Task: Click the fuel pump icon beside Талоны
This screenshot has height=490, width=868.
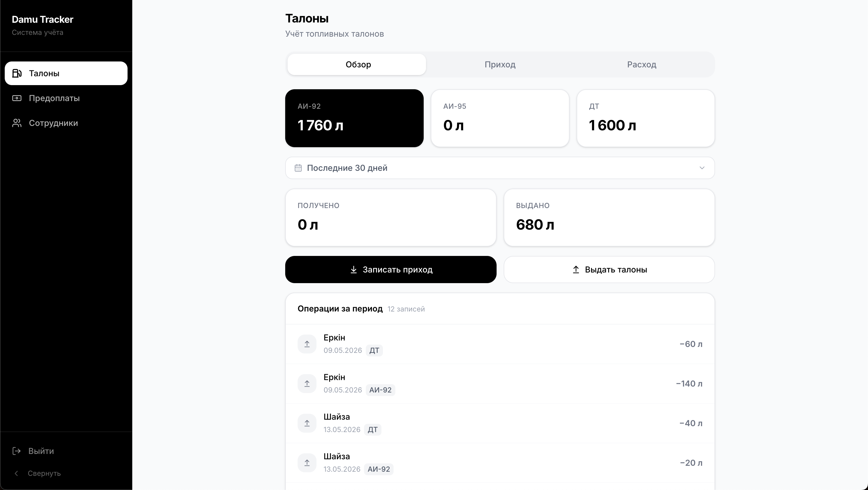Action: tap(17, 73)
